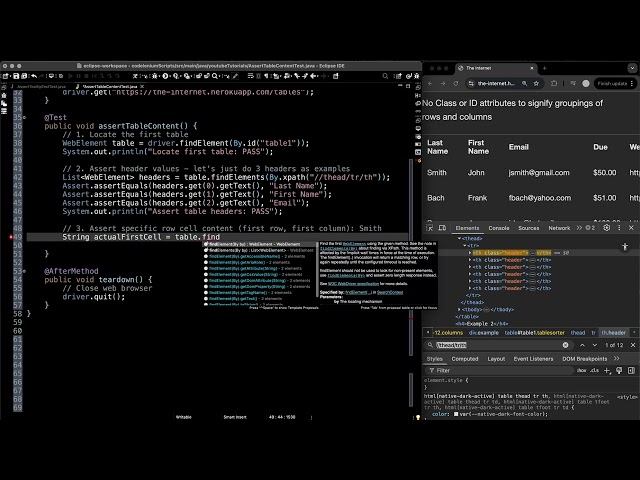Toggle the breakpoint marker on line 49
This screenshot has width=640, height=480.
[x=11, y=237]
